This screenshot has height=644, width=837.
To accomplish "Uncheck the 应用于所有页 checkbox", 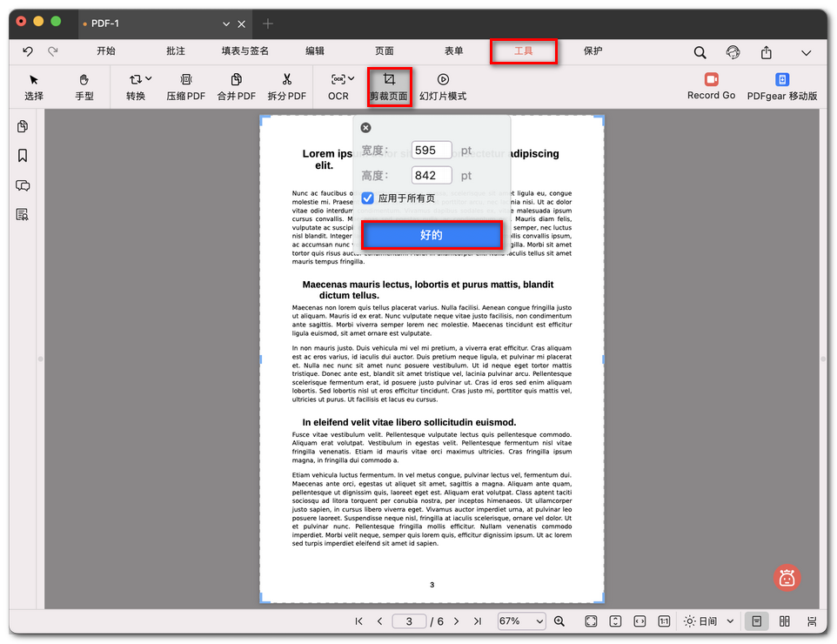I will [x=368, y=198].
